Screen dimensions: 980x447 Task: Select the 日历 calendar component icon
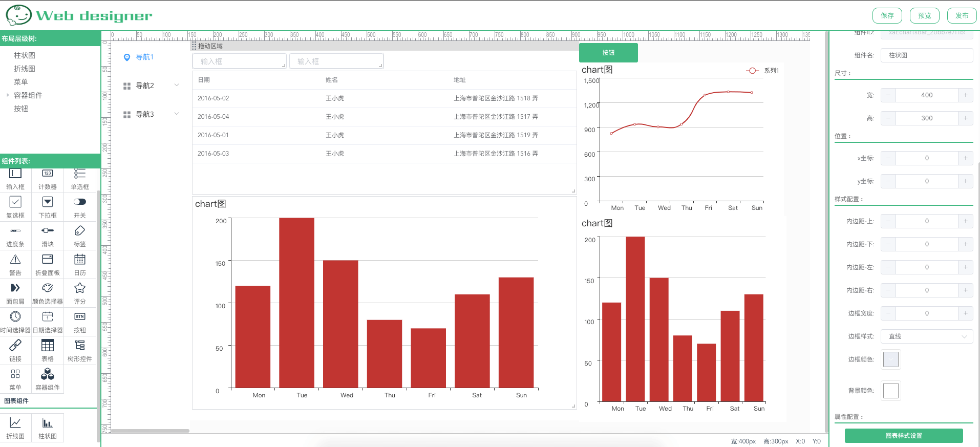[x=80, y=259]
